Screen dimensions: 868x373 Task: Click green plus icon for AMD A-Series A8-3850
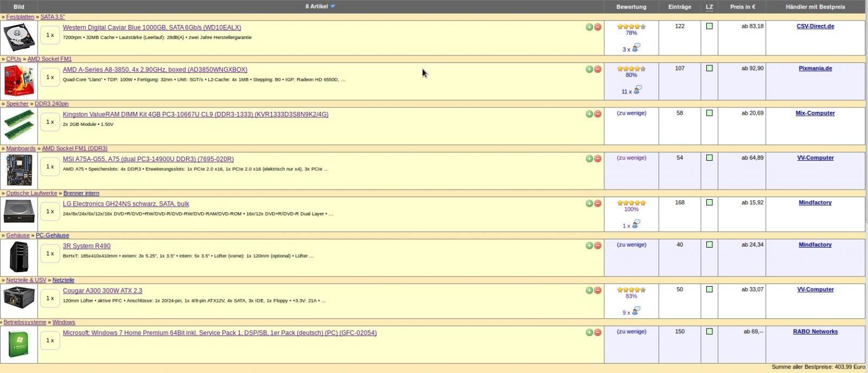click(x=589, y=69)
